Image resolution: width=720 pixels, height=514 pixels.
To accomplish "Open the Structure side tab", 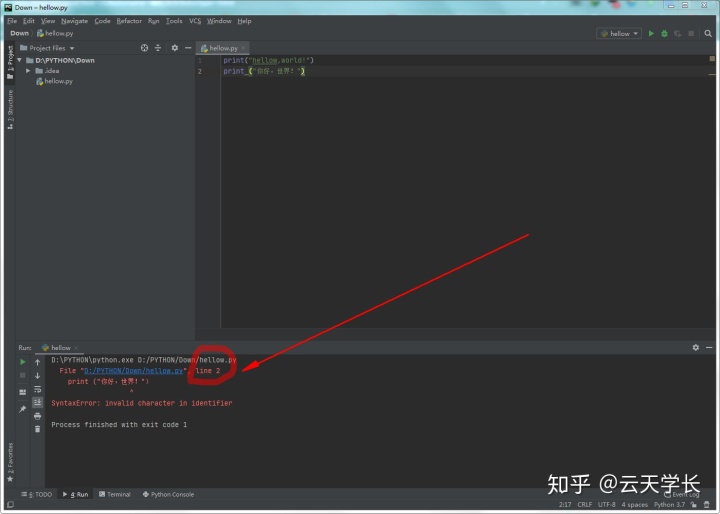I will (10, 109).
